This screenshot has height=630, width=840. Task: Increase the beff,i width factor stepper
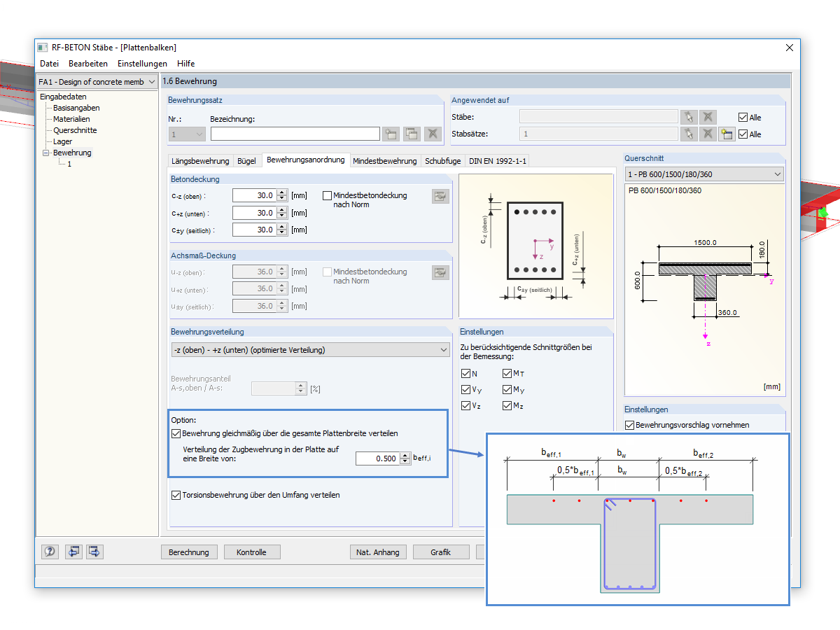pyautogui.click(x=405, y=456)
